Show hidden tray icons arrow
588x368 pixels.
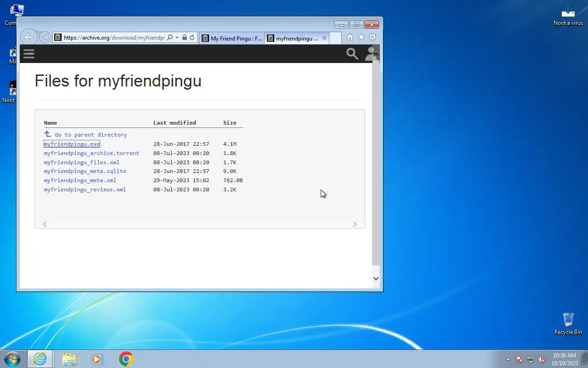coord(508,359)
